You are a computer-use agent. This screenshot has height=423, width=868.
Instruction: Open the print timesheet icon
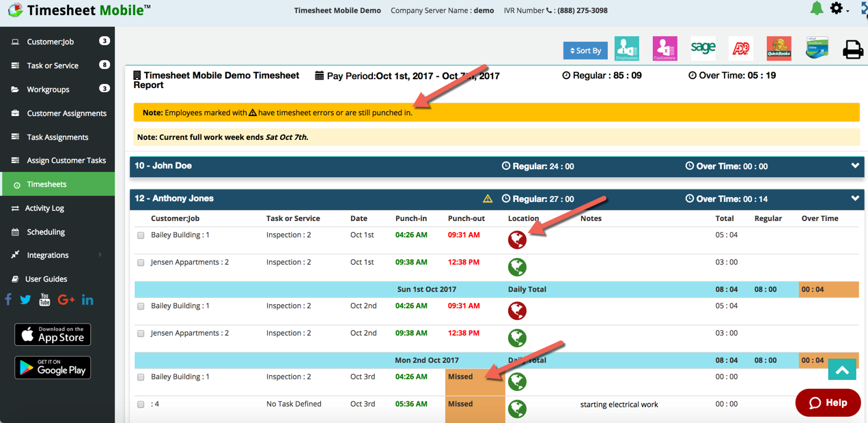click(x=854, y=48)
